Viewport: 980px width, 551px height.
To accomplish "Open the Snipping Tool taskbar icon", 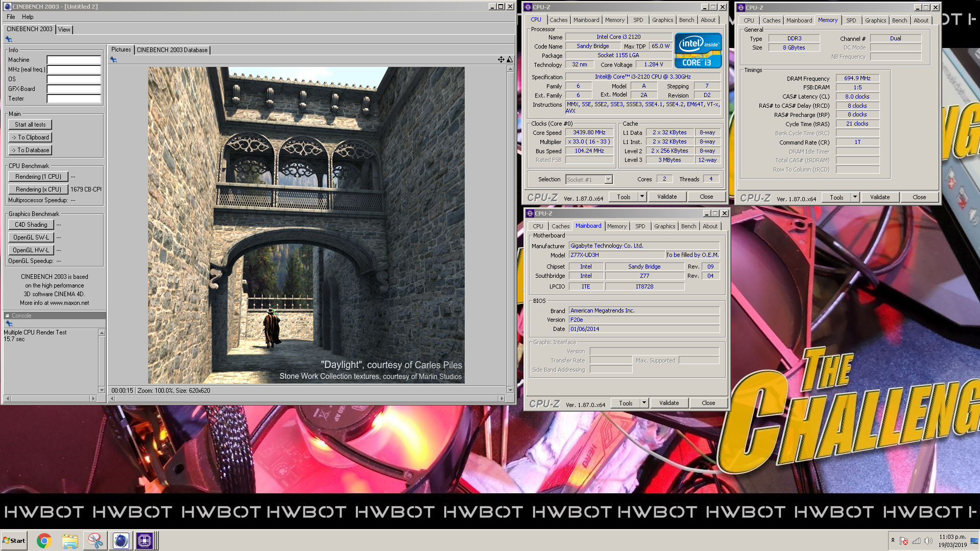I will pyautogui.click(x=95, y=541).
